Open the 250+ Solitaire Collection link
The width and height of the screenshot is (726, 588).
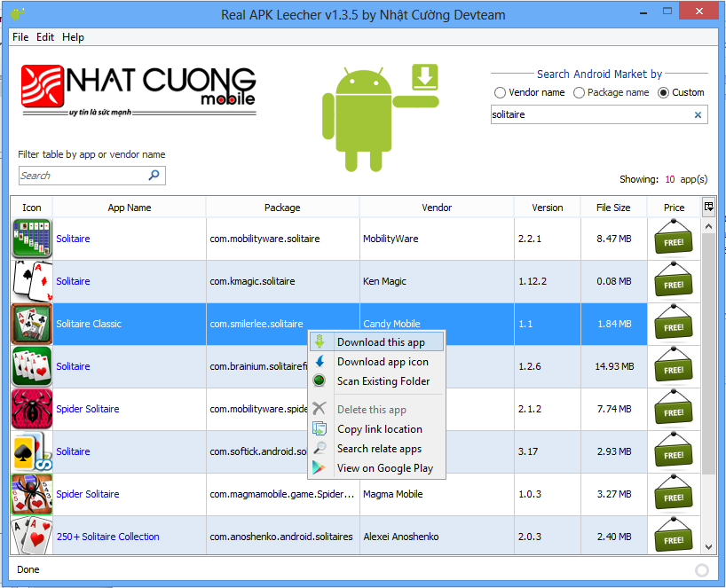(108, 537)
